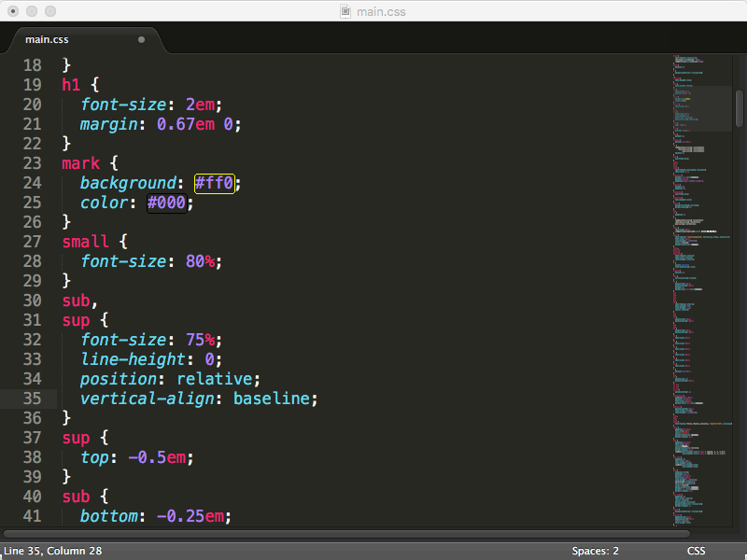747x560 pixels.
Task: Click the vertical-align property on line 35
Action: pos(147,399)
